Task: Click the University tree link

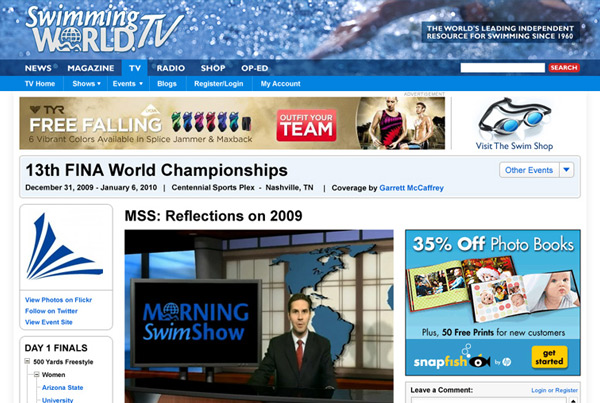Action: pos(57,400)
